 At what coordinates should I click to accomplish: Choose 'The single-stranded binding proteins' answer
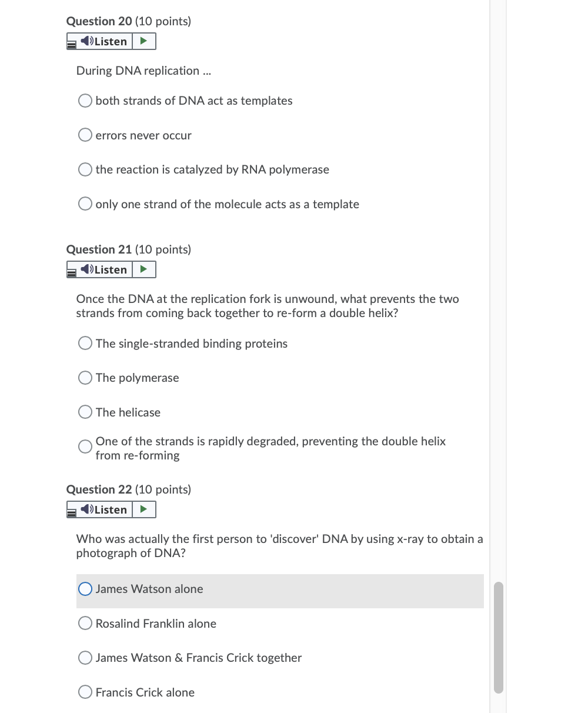(x=85, y=343)
